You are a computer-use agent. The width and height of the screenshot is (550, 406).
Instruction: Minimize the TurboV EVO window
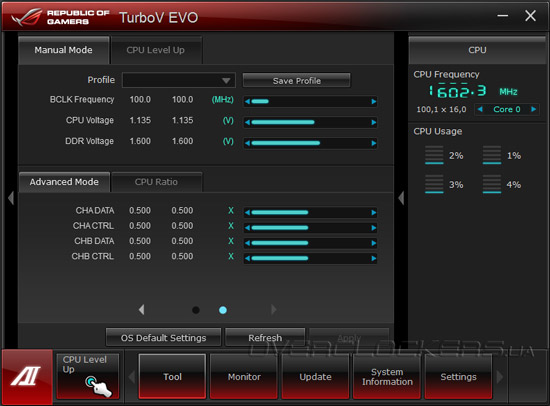(x=503, y=16)
